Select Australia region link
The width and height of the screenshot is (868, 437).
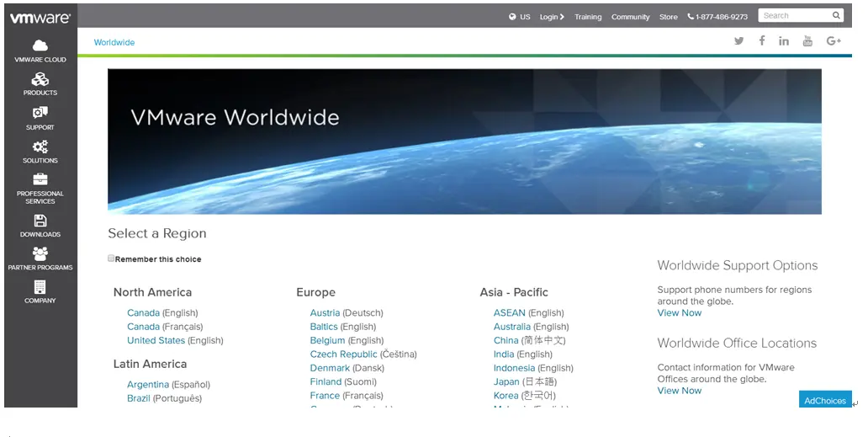click(x=512, y=327)
